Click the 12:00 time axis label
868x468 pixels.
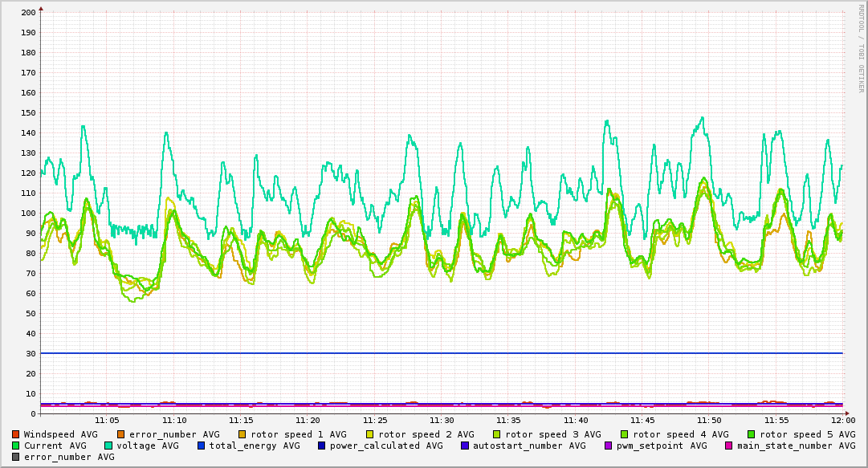842,420
